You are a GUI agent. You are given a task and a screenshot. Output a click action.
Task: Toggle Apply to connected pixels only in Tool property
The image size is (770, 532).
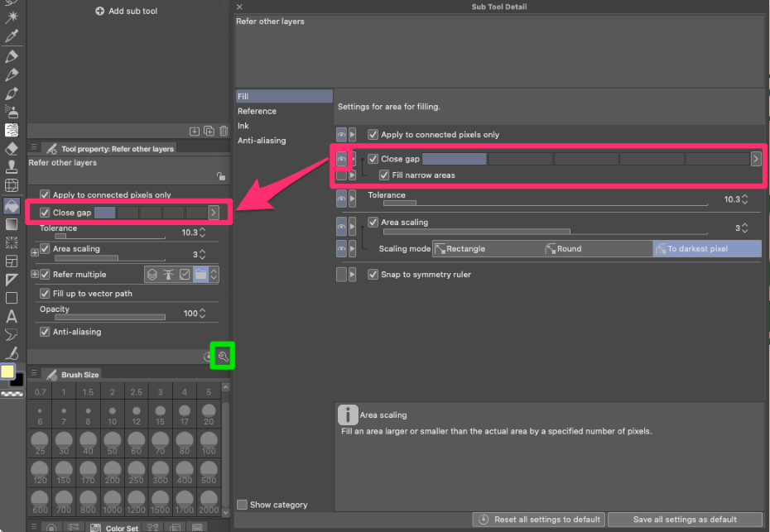point(45,194)
